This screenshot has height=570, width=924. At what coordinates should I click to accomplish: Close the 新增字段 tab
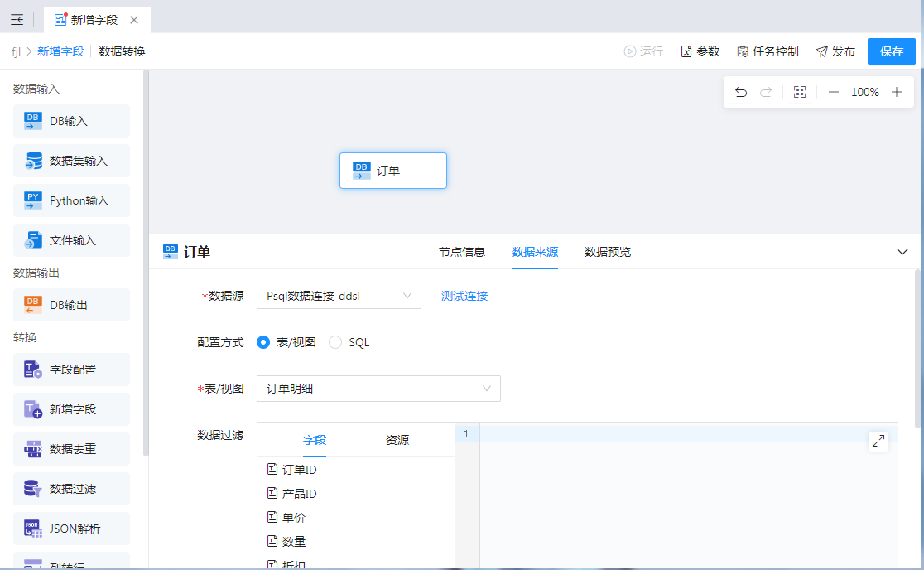click(134, 20)
